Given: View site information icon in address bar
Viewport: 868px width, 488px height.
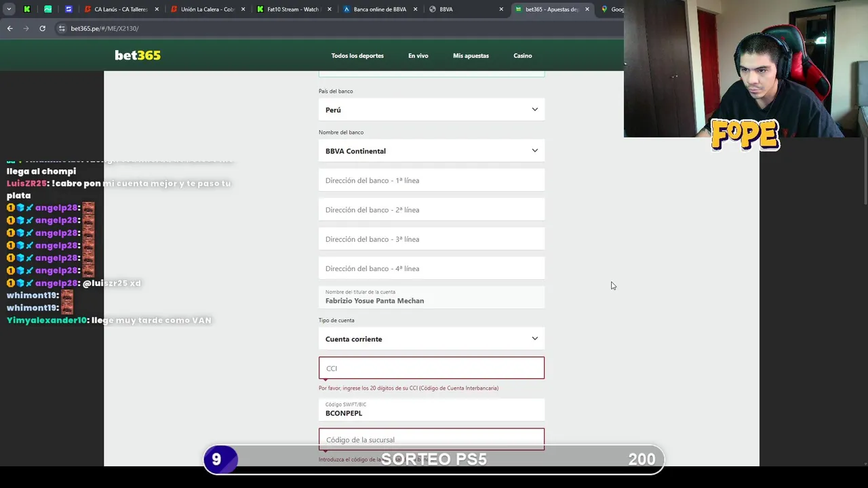Looking at the screenshot, I should (x=62, y=28).
